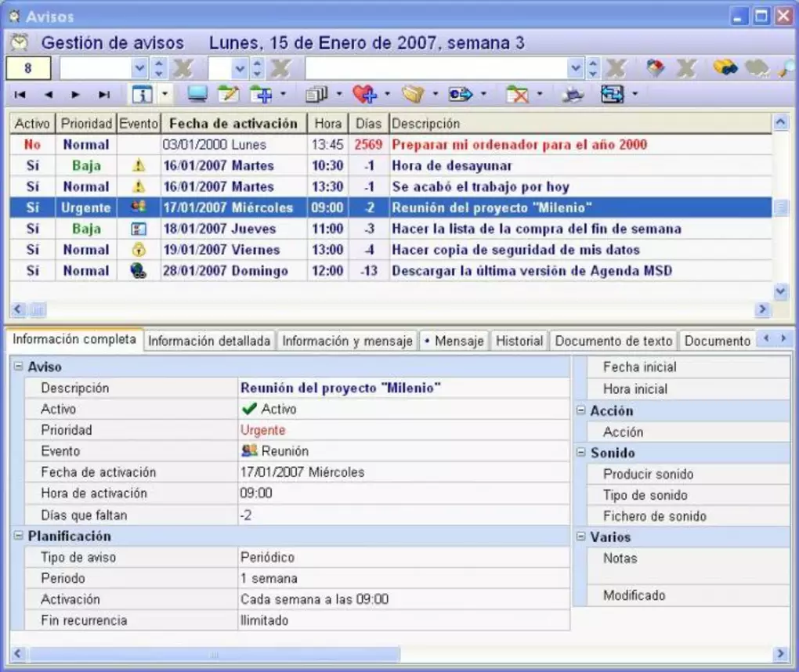Go to the first record arrow

tap(20, 95)
